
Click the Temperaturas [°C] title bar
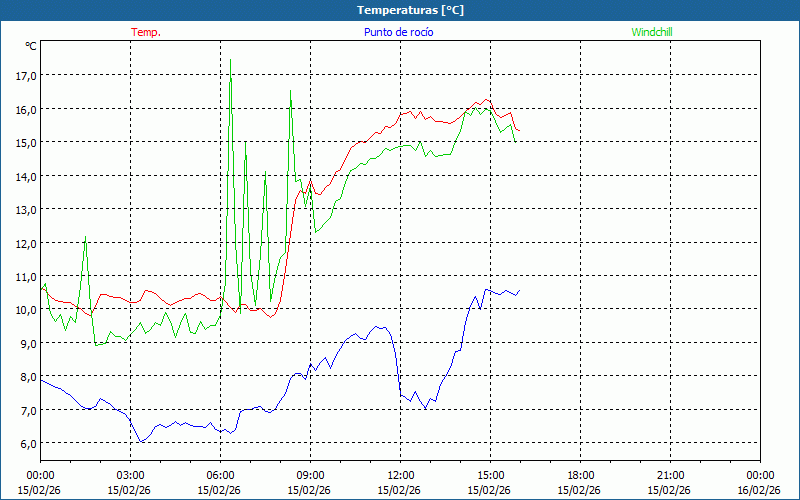pos(400,10)
